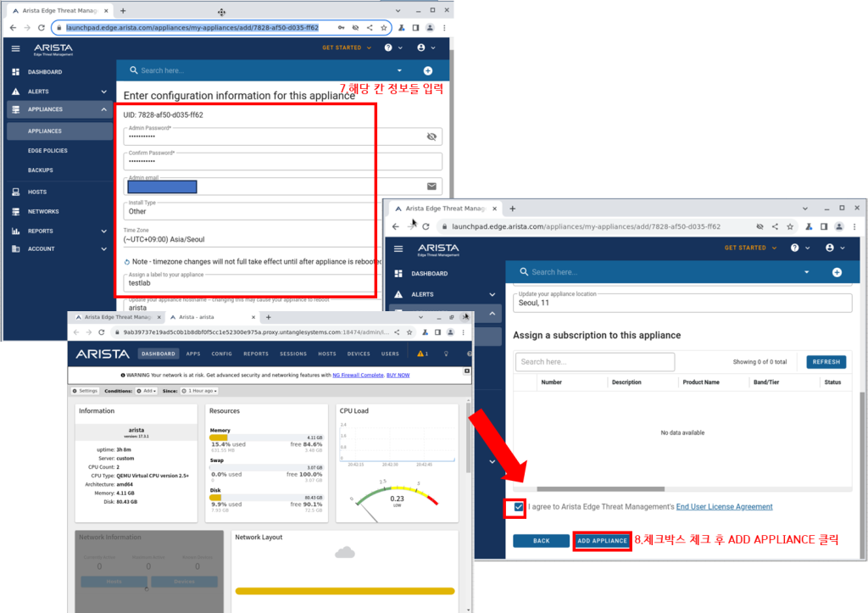The height and width of the screenshot is (613, 868).
Task: Select Appliances sub-item in configuration window sidebar
Action: (60, 131)
